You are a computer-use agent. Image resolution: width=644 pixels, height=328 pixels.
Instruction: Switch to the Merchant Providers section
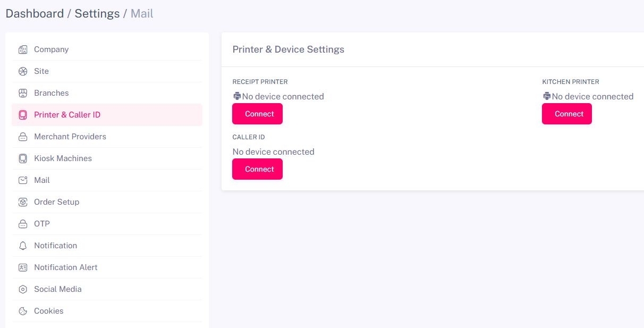pos(70,136)
